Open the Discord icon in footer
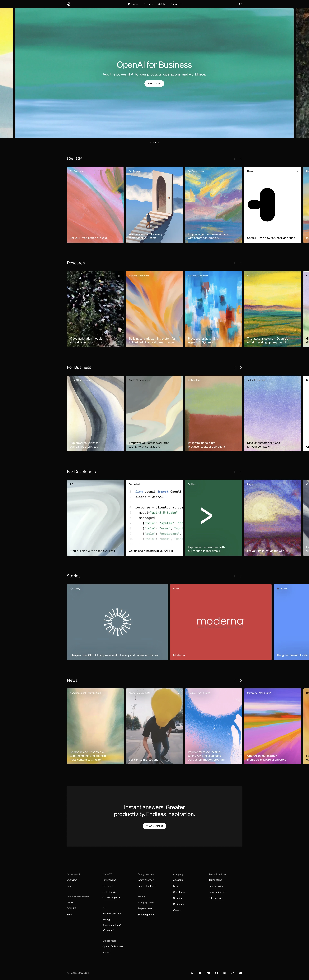 click(x=240, y=973)
